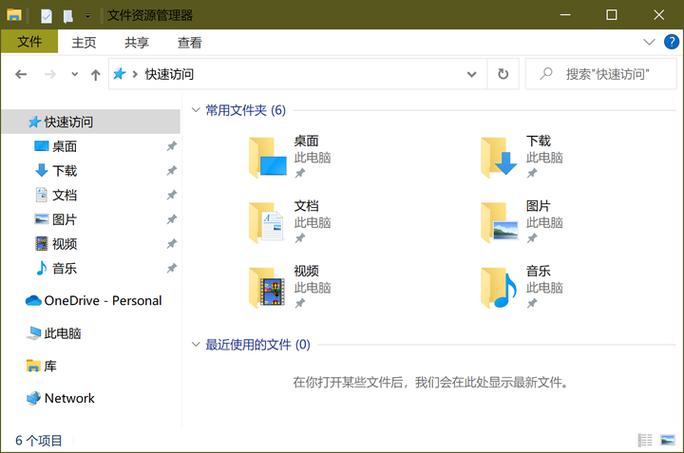Screen dimensions: 684x453
Task: Select the 文档 folder icon in main pane
Action: pos(267,222)
